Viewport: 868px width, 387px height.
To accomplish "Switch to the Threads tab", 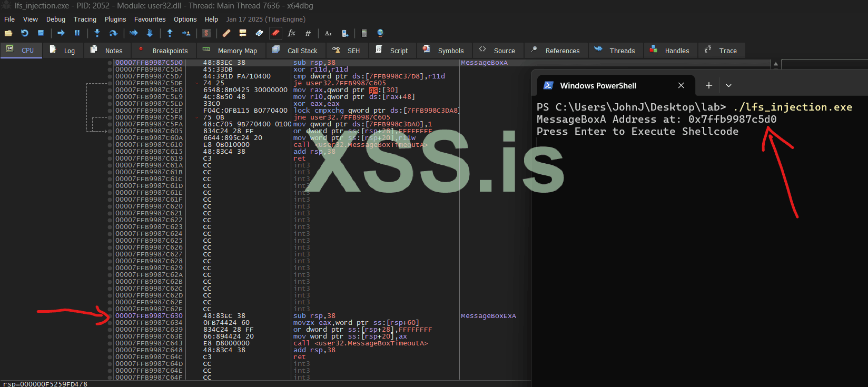I will coord(616,51).
